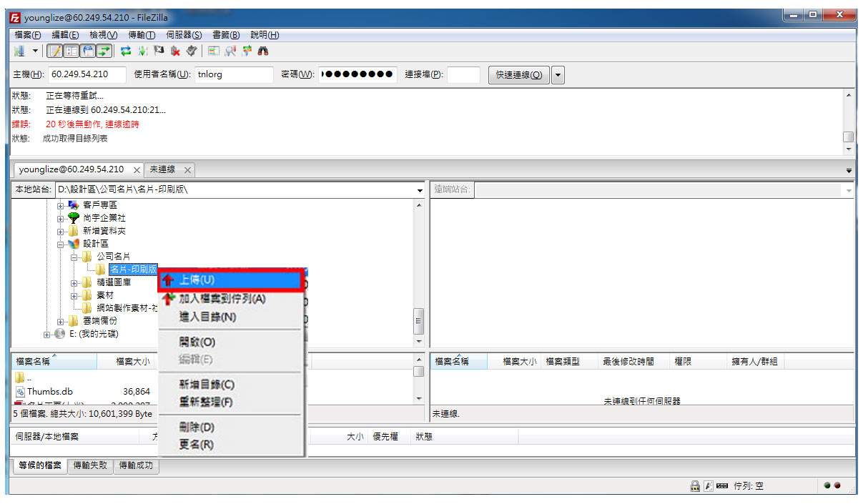The width and height of the screenshot is (863, 504).
Task: Choose 上傳(U) from the context menu
Action: pyautogui.click(x=231, y=280)
